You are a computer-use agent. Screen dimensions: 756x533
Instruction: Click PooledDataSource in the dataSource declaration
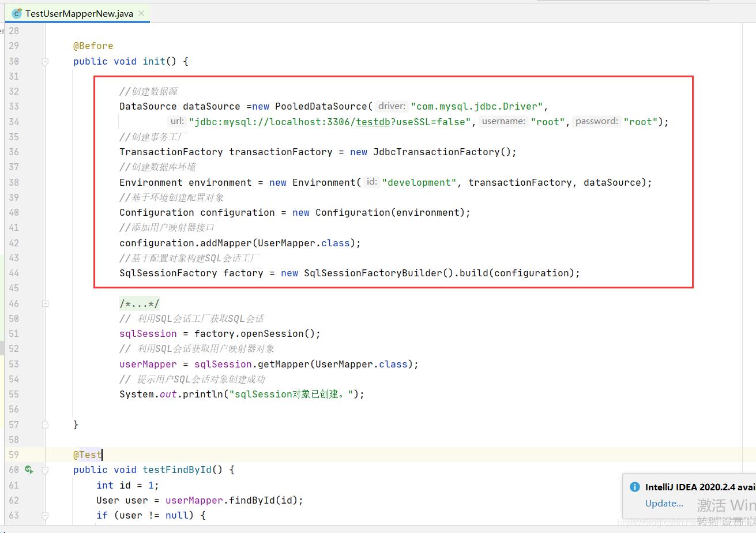(321, 106)
